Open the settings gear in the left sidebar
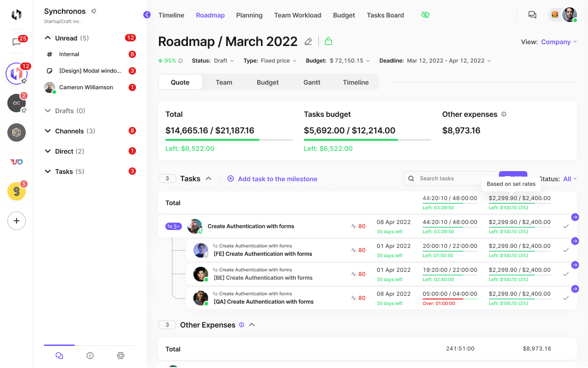This screenshot has height=368, width=588. 120,355
